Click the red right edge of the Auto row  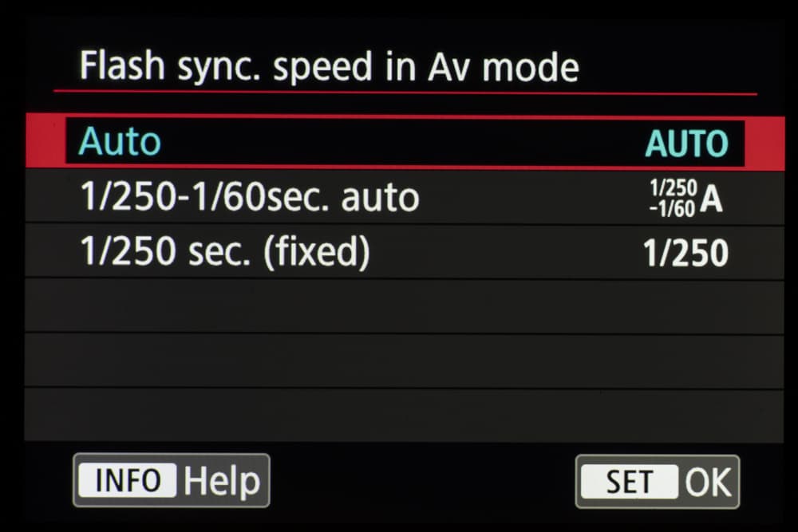pyautogui.click(x=764, y=142)
